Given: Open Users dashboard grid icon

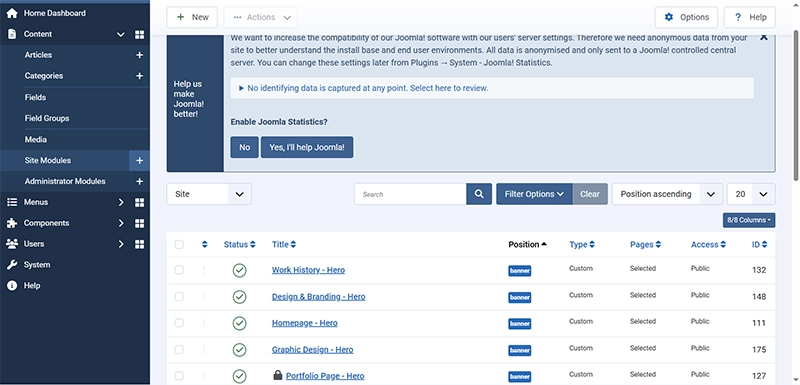Looking at the screenshot, I should click(139, 244).
